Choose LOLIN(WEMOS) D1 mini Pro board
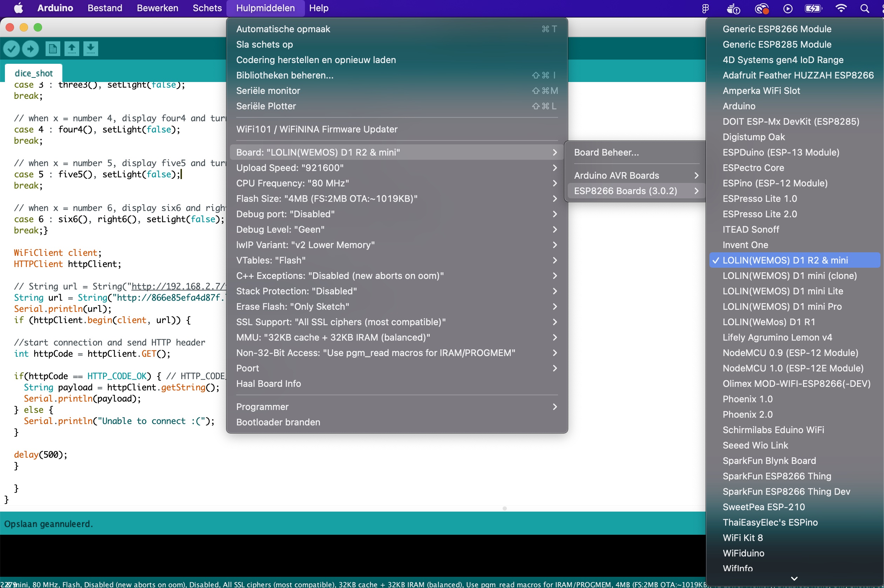Screen dimensions: 884x588 click(794, 306)
